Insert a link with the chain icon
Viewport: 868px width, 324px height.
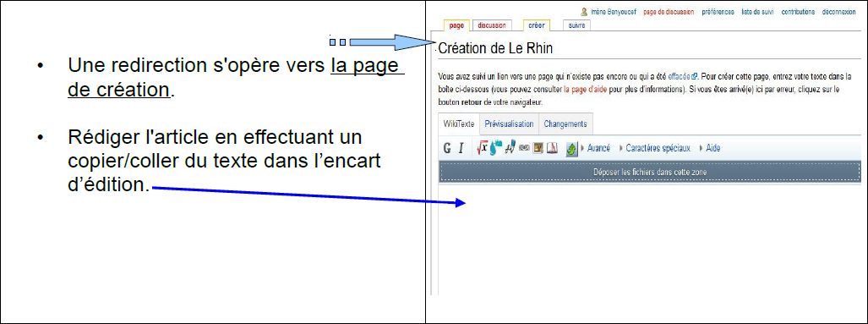click(x=524, y=148)
